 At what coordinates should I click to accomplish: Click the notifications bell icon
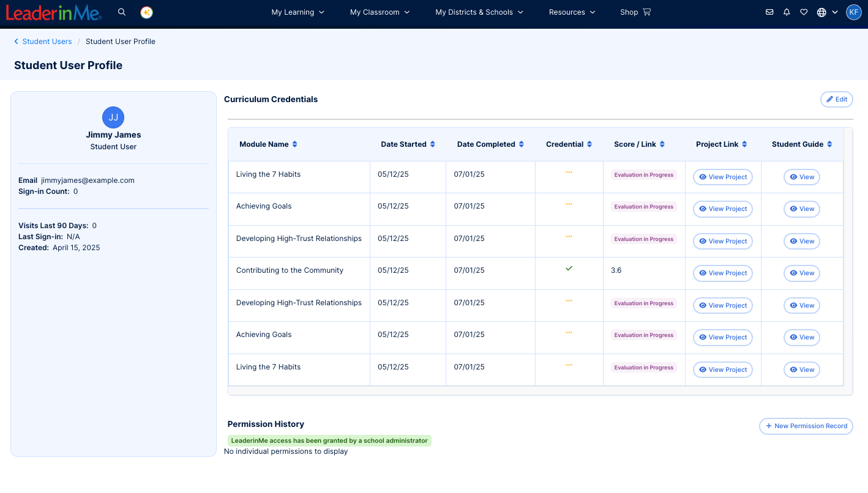787,12
